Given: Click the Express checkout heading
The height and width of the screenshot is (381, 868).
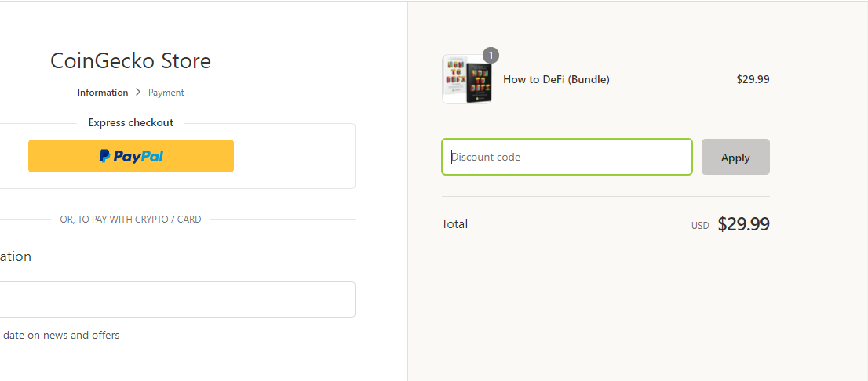Looking at the screenshot, I should (x=130, y=123).
